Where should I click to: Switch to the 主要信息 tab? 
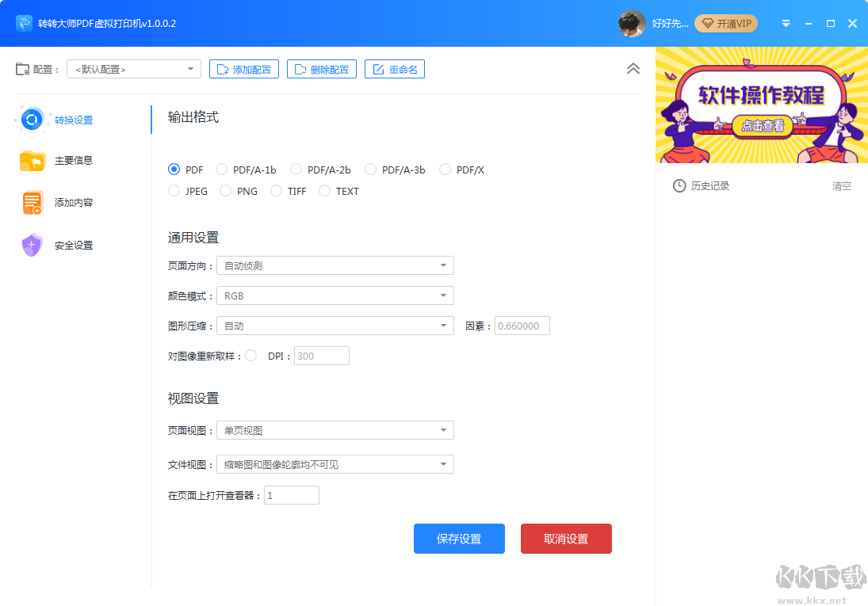point(32,160)
